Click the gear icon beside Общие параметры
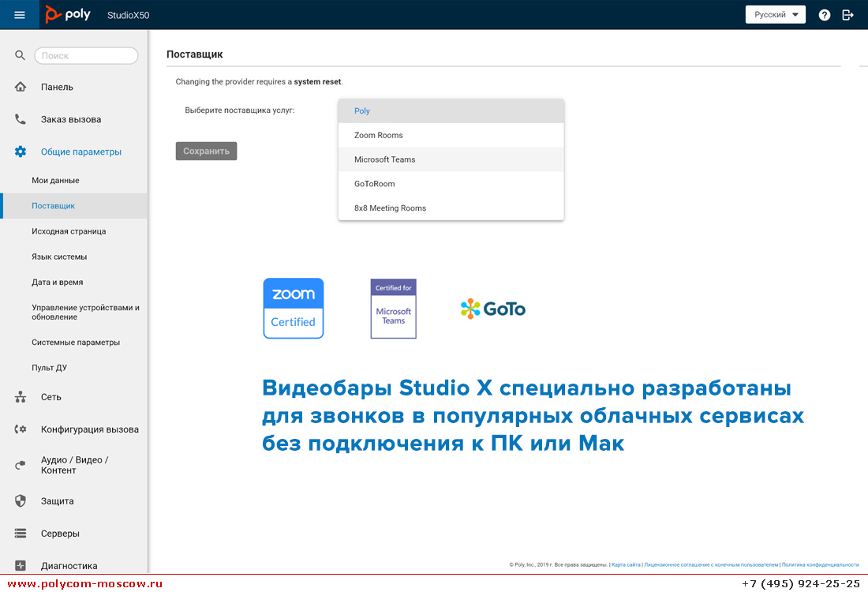 coord(21,152)
